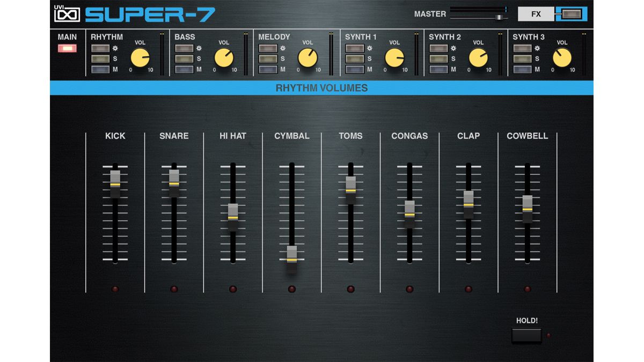Enable the MELODY edit star button
The width and height of the screenshot is (644, 362).
coord(268,48)
